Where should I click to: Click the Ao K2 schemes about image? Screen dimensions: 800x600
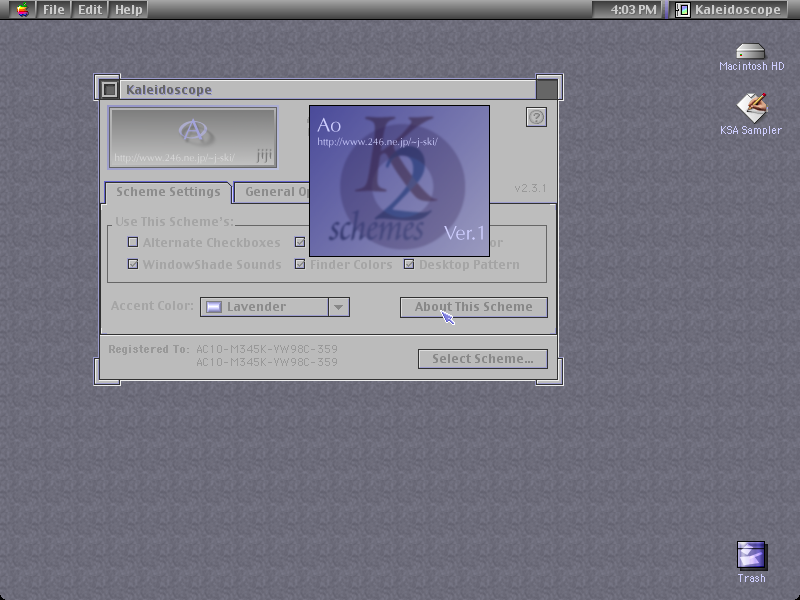(x=399, y=181)
